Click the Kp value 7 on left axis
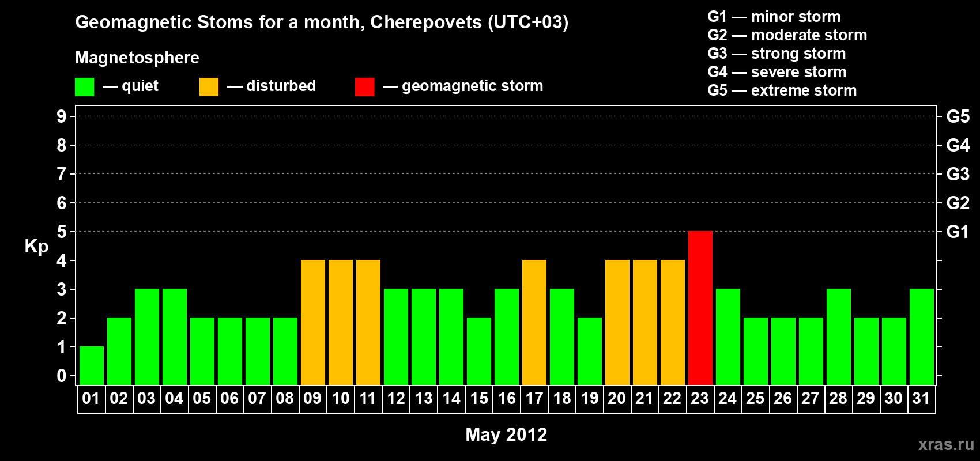The width and height of the screenshot is (980, 461). click(62, 174)
